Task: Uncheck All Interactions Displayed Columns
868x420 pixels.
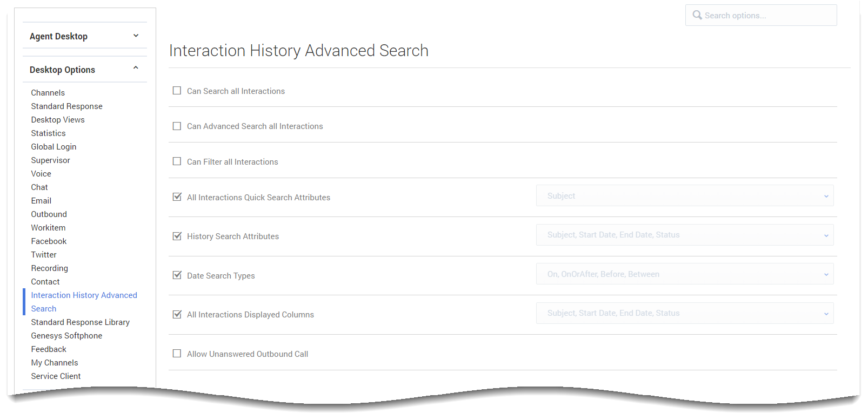Action: pos(177,314)
